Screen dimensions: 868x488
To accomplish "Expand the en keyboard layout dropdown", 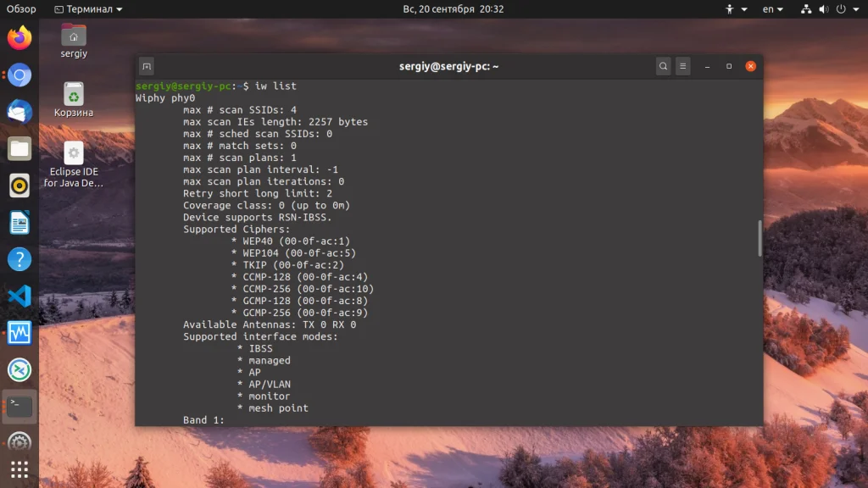I will 773,8.
